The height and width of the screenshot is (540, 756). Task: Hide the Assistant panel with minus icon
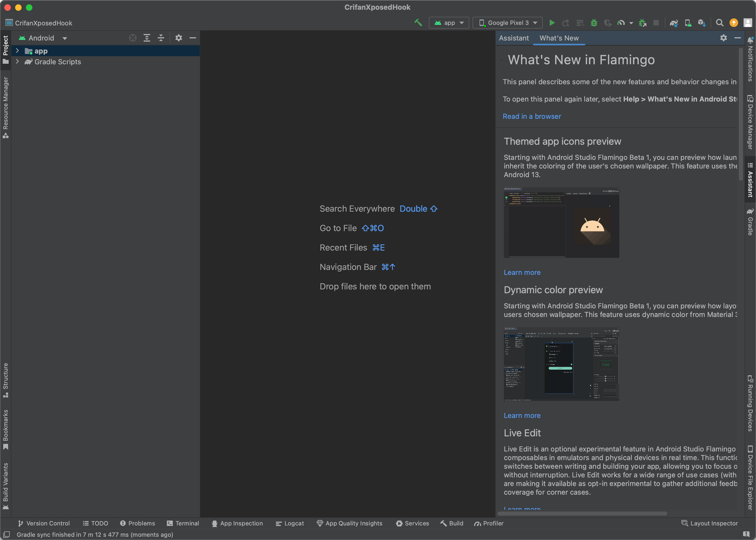[x=737, y=38]
